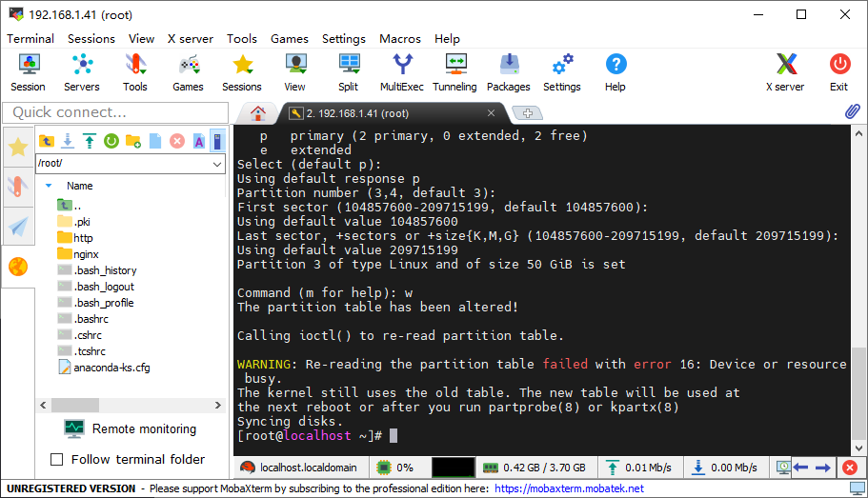This screenshot has width=868, height=498.
Task: Click the Exit power icon
Action: click(x=839, y=72)
